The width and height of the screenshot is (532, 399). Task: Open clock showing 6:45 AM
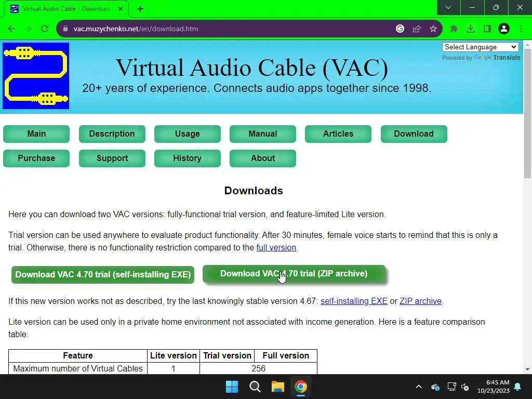[494, 387]
